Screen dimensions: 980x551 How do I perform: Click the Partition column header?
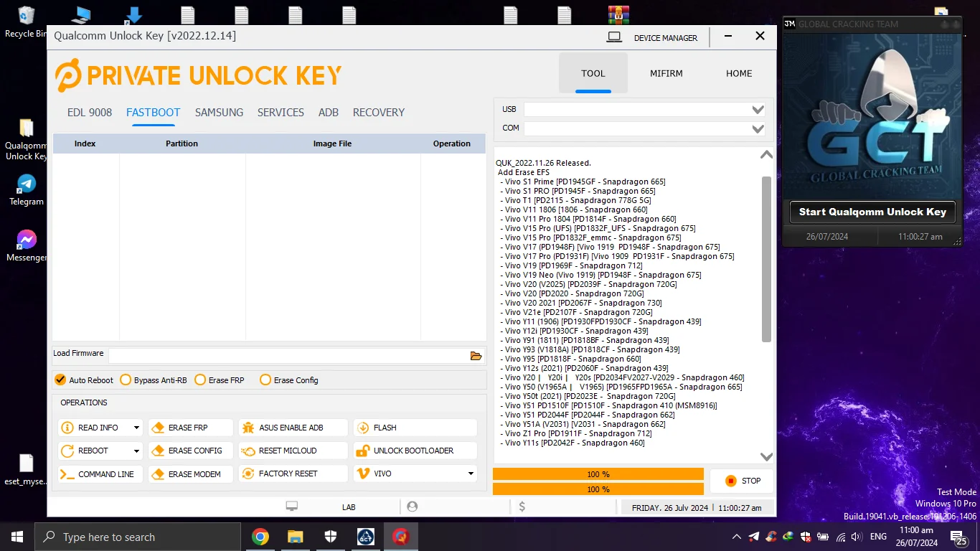click(x=182, y=143)
